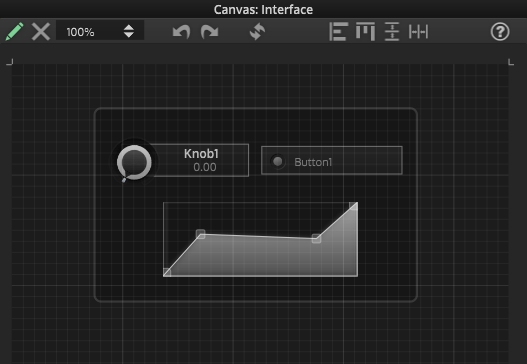Image resolution: width=527 pixels, height=364 pixels.
Task: Click the X deselect icon
Action: pos(41,32)
